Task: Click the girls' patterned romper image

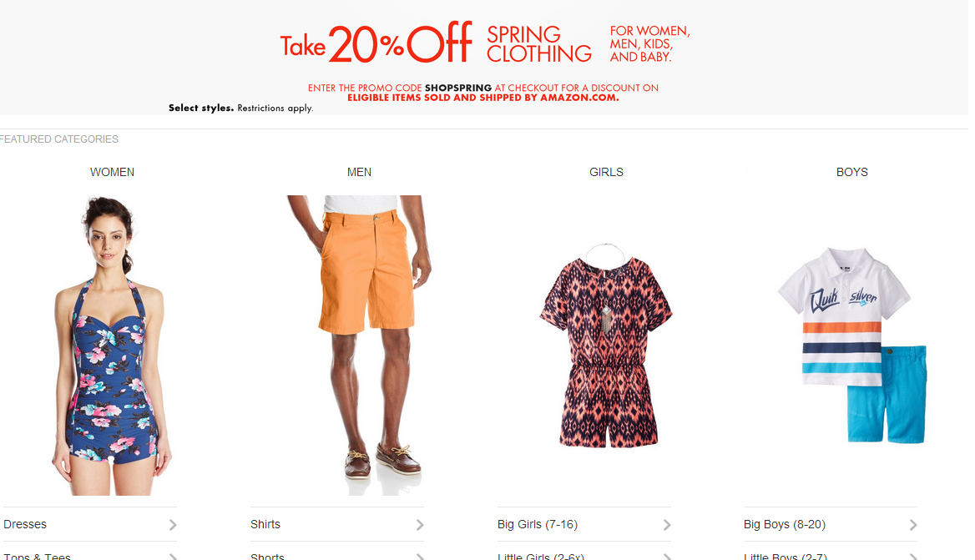Action: pos(606,346)
